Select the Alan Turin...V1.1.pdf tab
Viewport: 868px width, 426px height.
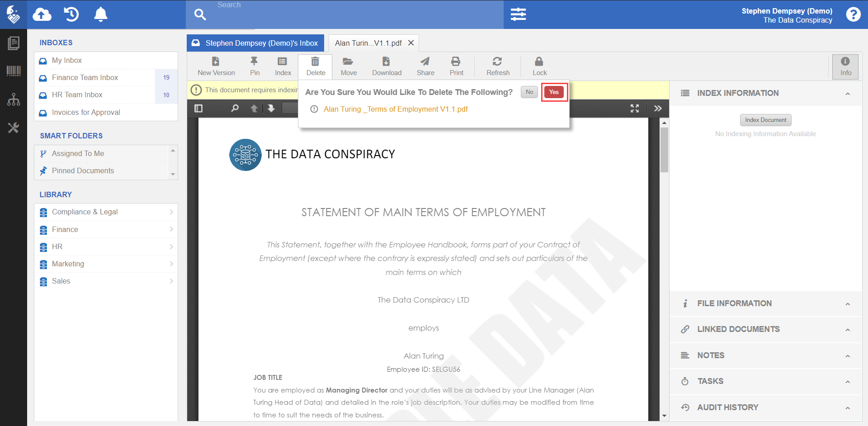click(368, 43)
